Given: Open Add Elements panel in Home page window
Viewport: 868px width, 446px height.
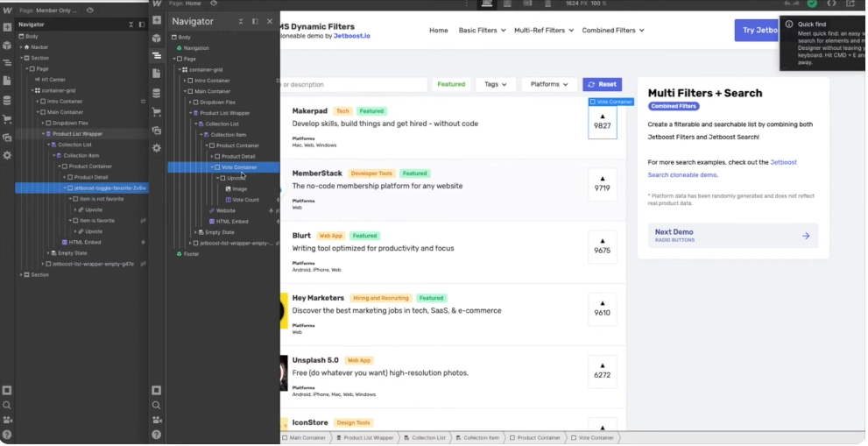Looking at the screenshot, I should 157,20.
